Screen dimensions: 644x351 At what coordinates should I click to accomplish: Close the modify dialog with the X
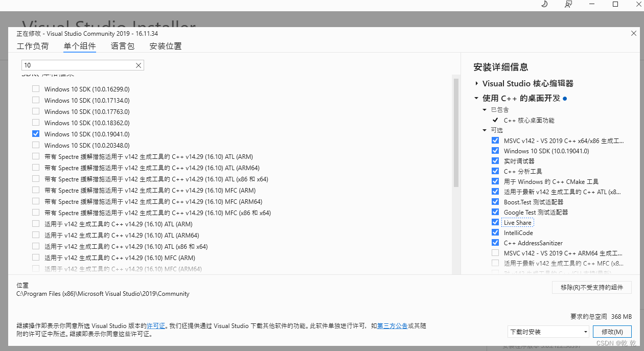[634, 33]
